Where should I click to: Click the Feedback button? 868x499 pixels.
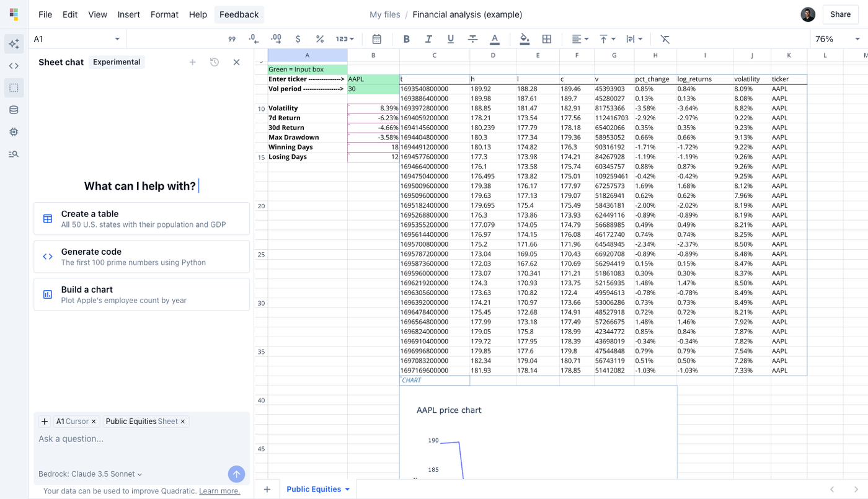pyautogui.click(x=239, y=14)
